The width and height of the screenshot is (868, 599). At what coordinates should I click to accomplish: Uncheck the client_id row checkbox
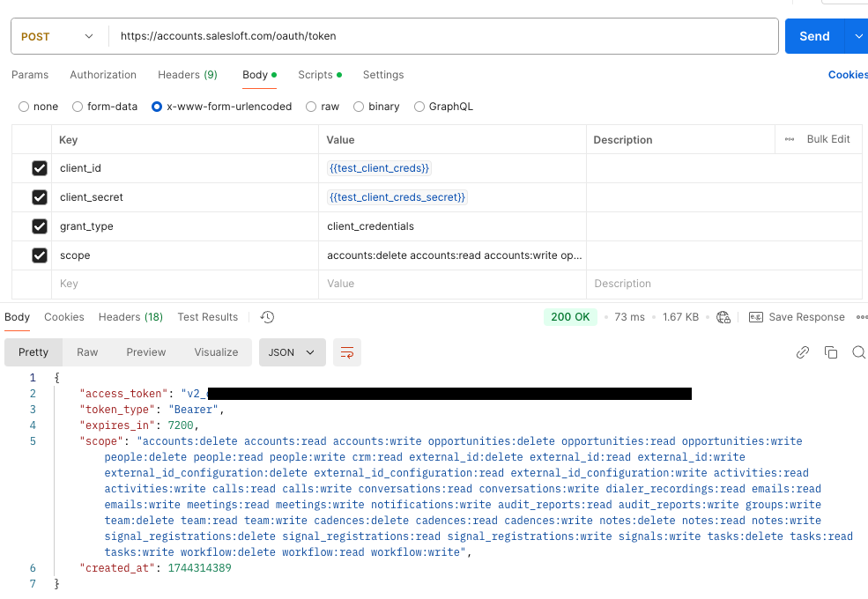tap(40, 168)
